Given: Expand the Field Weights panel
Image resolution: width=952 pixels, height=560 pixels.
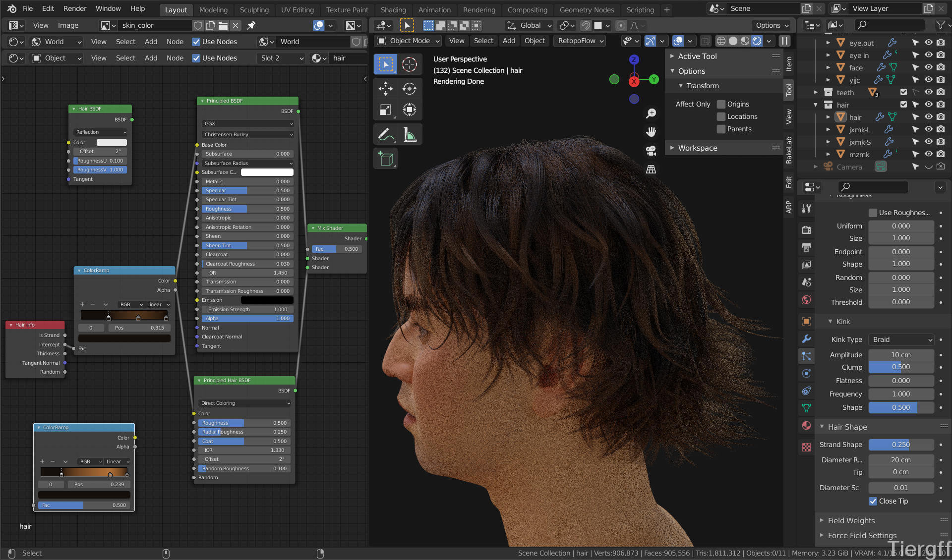Looking at the screenshot, I should [x=851, y=520].
